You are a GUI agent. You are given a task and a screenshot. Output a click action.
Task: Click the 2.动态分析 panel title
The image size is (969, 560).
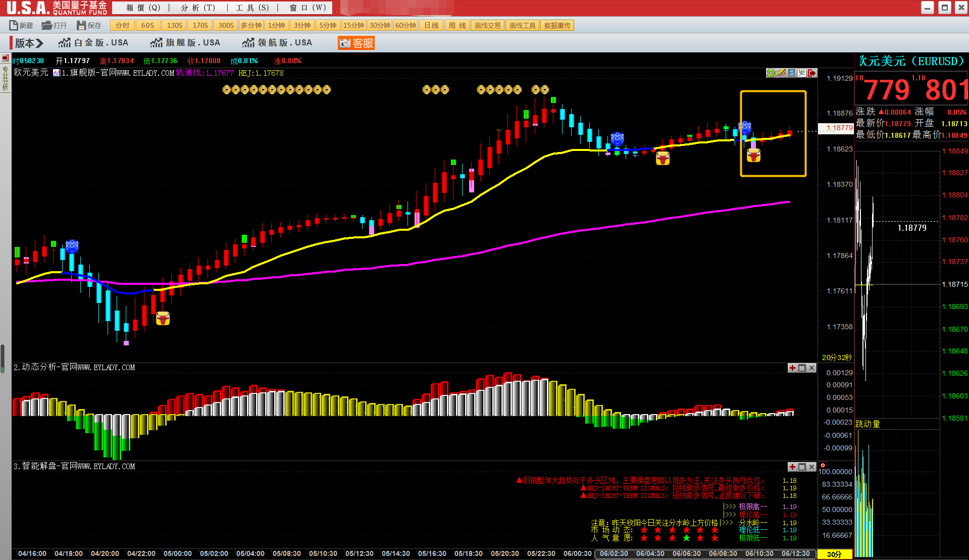[x=74, y=368]
